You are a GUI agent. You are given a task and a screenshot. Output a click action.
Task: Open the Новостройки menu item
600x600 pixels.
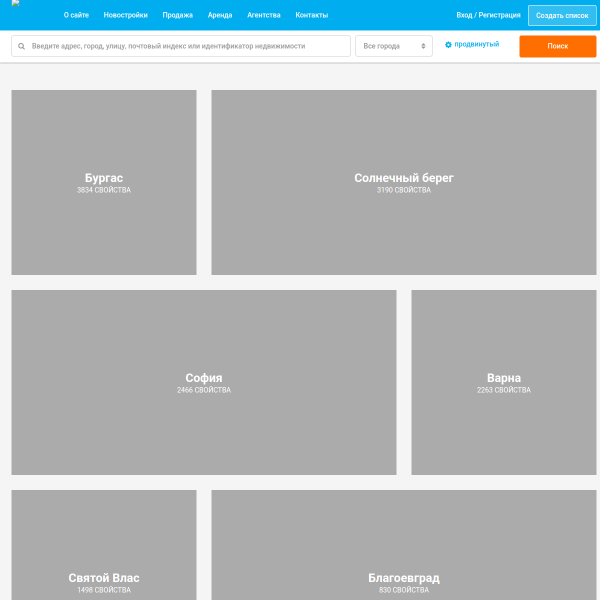pyautogui.click(x=126, y=15)
